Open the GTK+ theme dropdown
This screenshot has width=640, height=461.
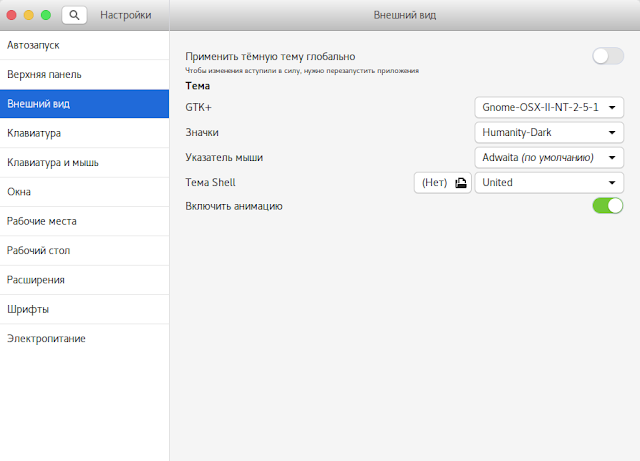pos(549,107)
